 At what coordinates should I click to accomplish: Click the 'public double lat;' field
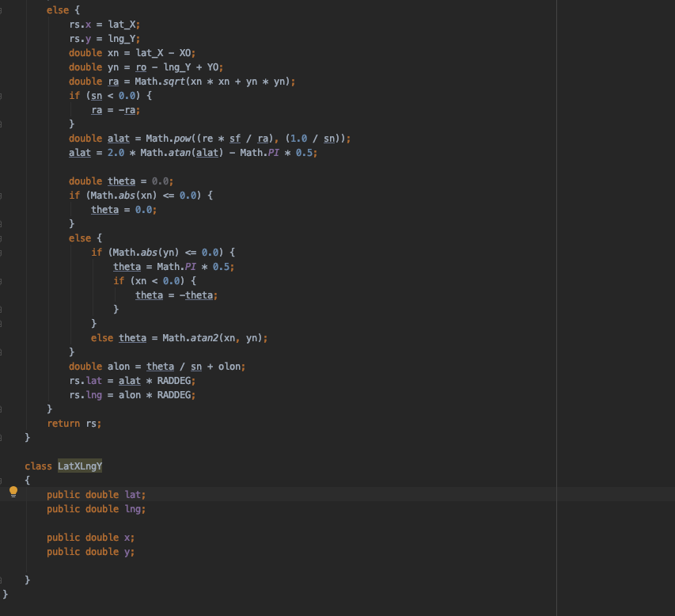pos(97,495)
